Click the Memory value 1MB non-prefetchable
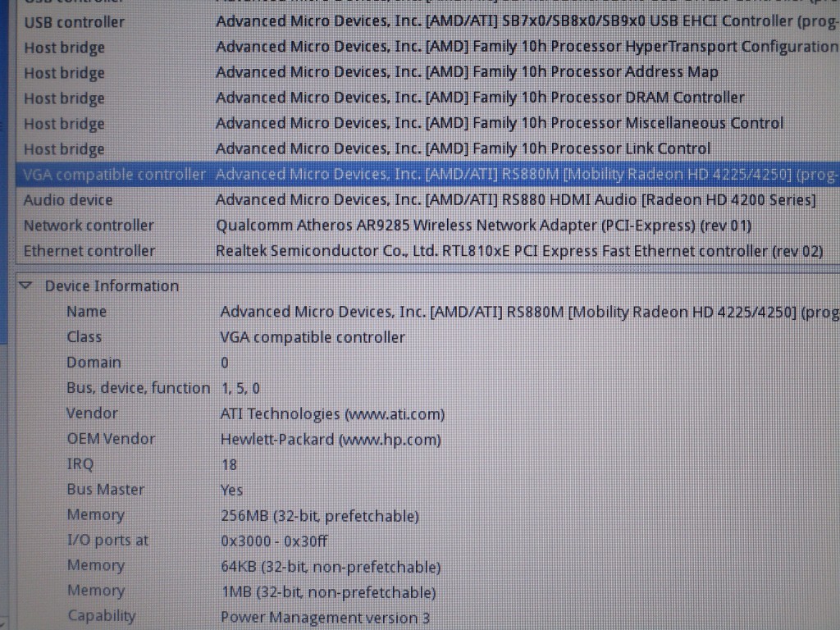This screenshot has width=840, height=630. point(328,592)
